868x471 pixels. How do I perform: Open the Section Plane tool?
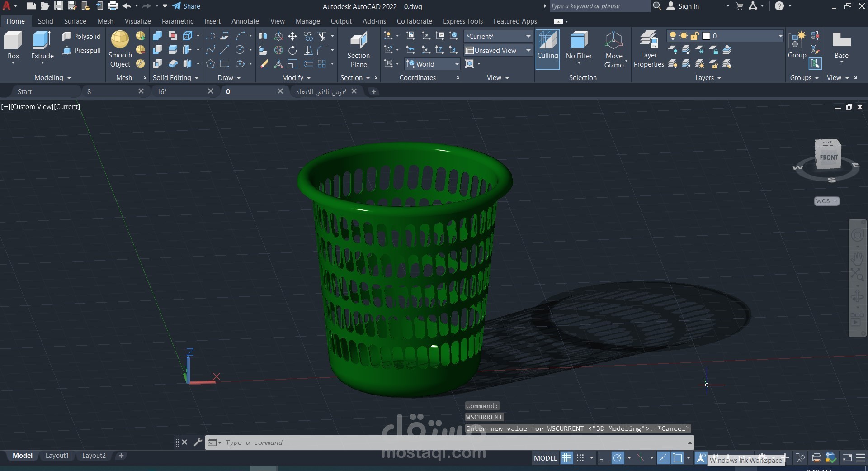click(x=359, y=49)
